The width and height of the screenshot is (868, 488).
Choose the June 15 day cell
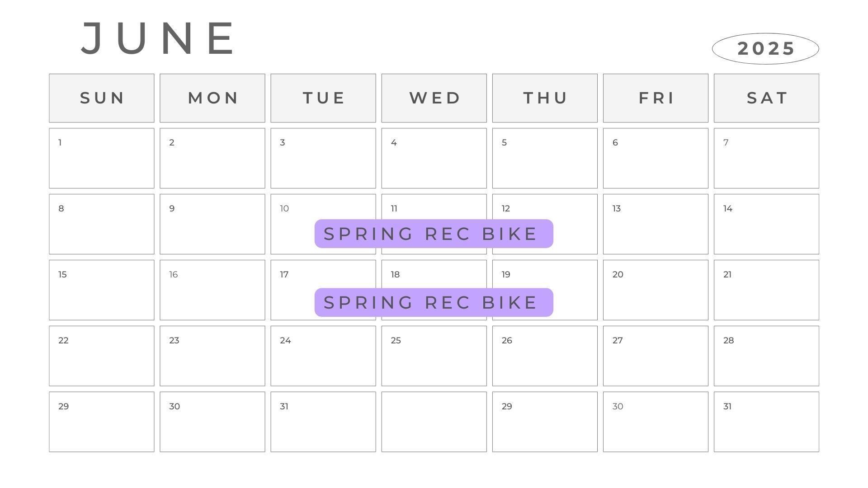tap(102, 290)
